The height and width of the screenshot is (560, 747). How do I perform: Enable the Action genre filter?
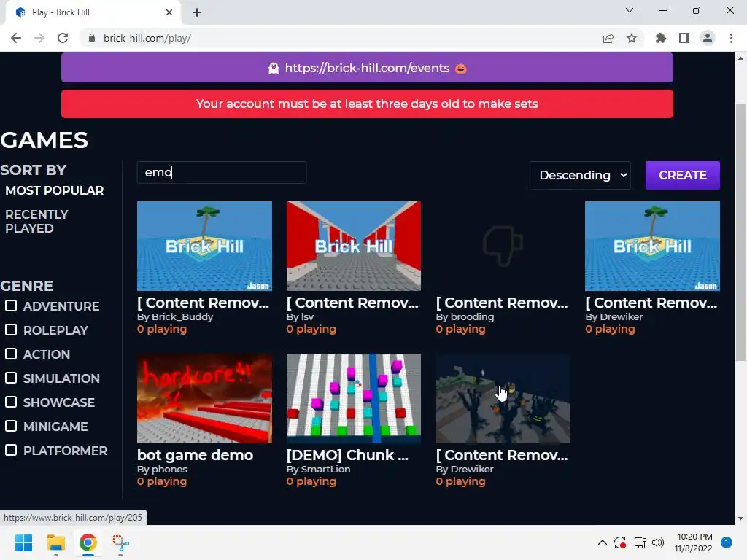(11, 354)
